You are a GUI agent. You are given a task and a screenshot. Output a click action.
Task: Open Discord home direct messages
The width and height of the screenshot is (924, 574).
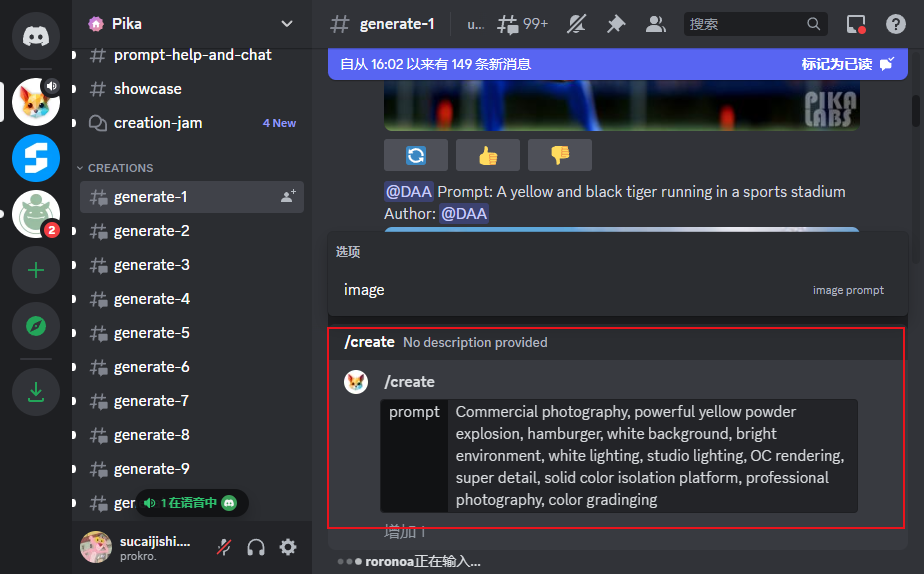tap(36, 37)
